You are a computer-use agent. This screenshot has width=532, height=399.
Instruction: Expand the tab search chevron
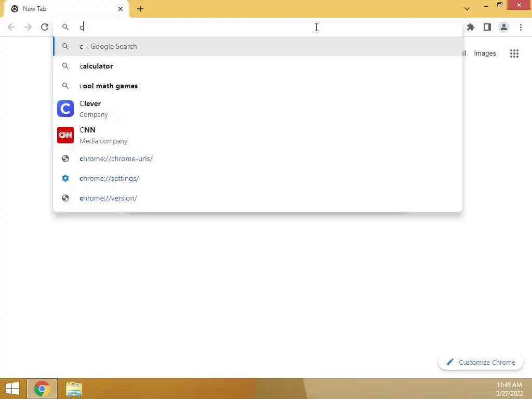[467, 9]
